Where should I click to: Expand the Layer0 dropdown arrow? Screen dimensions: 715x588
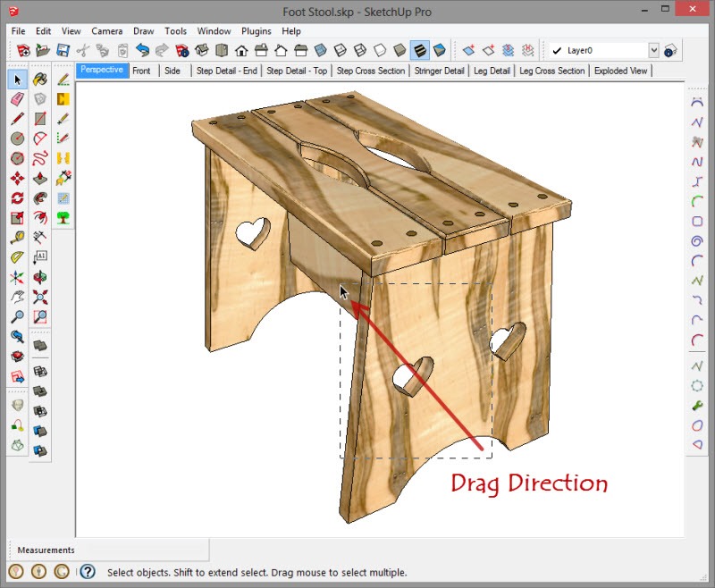[x=653, y=51]
